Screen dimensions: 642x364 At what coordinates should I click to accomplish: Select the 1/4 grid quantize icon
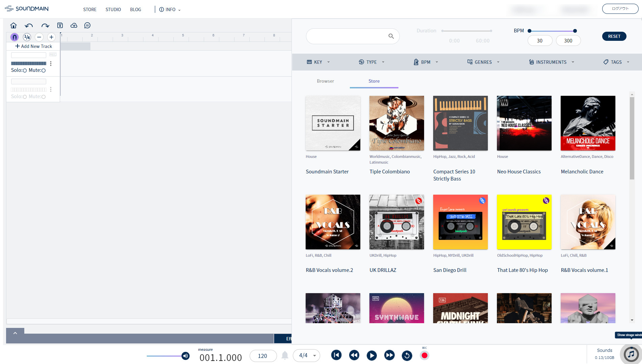point(27,37)
